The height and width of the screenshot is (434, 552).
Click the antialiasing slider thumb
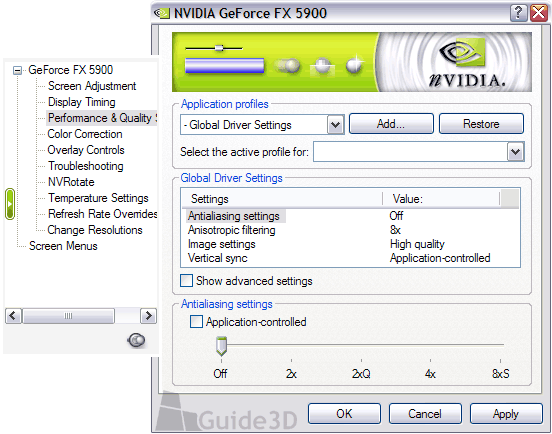(x=221, y=346)
